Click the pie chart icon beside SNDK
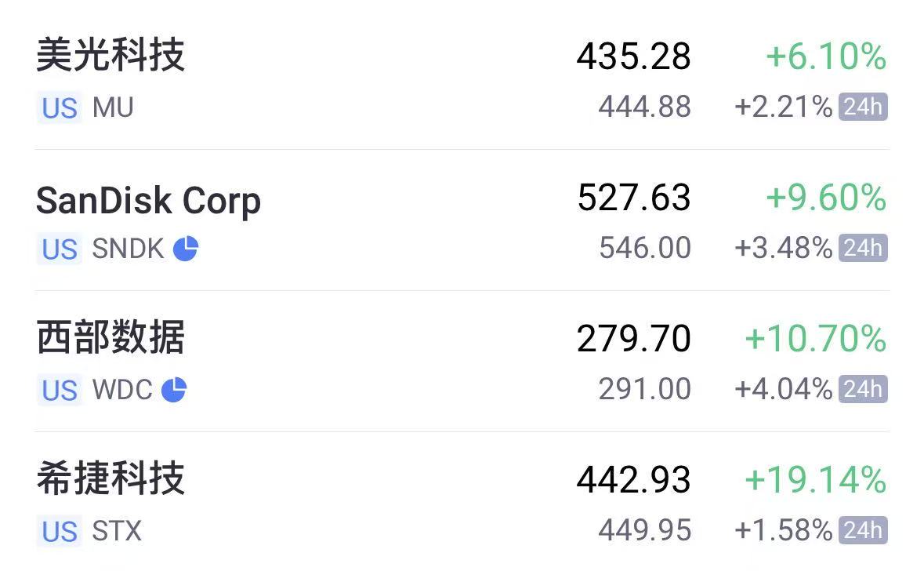Screen dimensions: 924x571 pyautogui.click(x=186, y=249)
